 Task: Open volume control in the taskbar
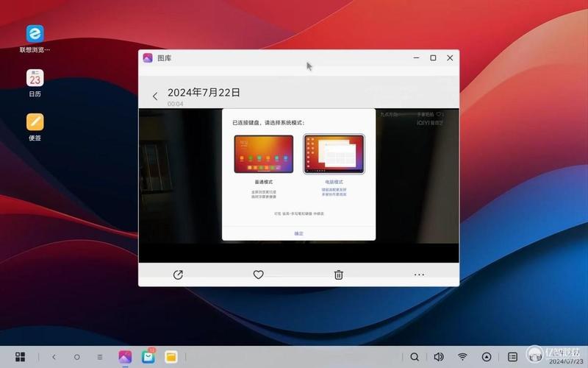click(x=439, y=357)
